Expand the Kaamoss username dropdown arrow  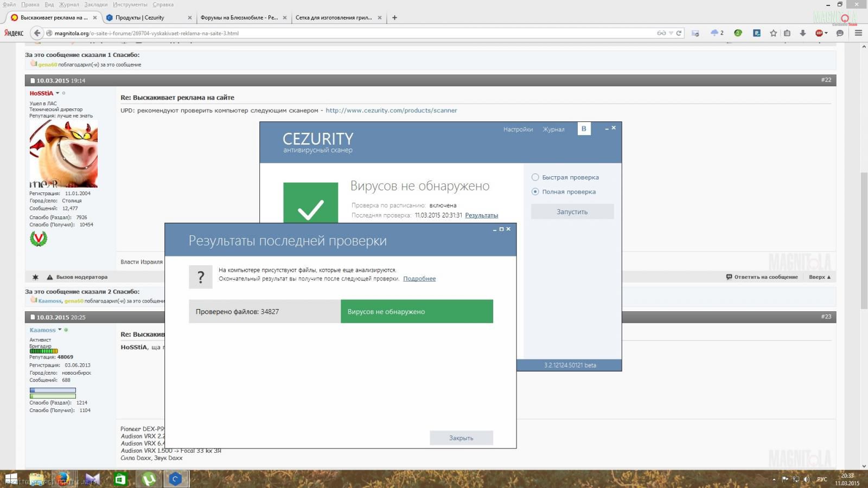coord(60,330)
